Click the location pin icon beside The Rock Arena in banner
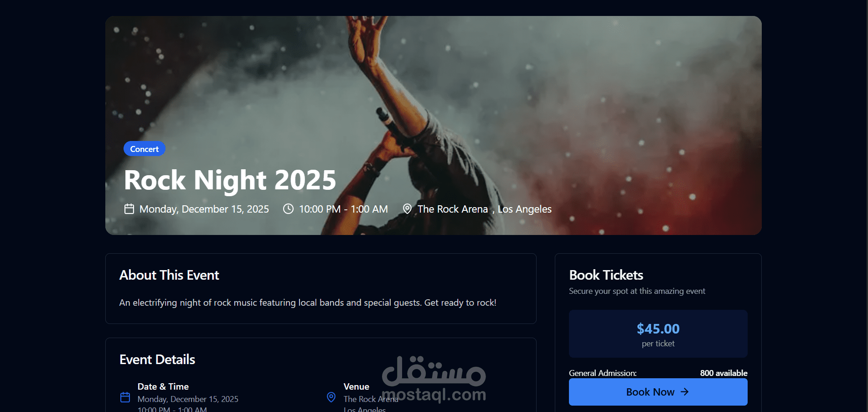The width and height of the screenshot is (868, 412). [x=407, y=209]
